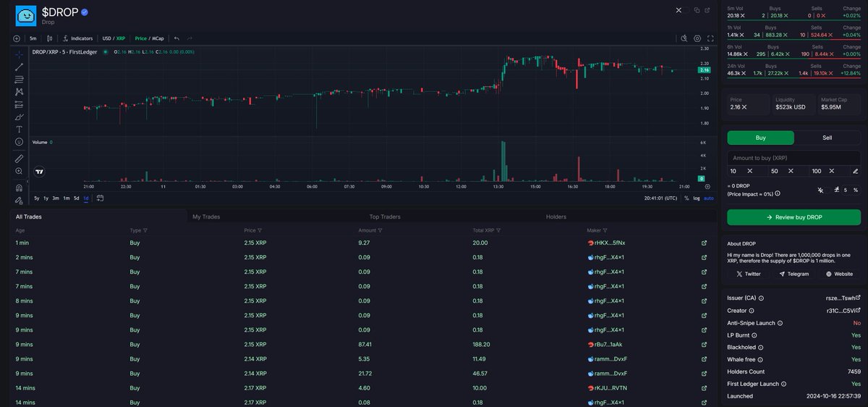Image resolution: width=868 pixels, height=407 pixels.
Task: Switch chart currency to USD
Action: tap(106, 38)
